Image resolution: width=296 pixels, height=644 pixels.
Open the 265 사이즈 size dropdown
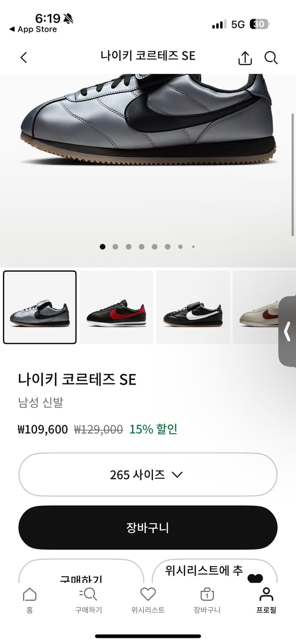pyautogui.click(x=148, y=474)
